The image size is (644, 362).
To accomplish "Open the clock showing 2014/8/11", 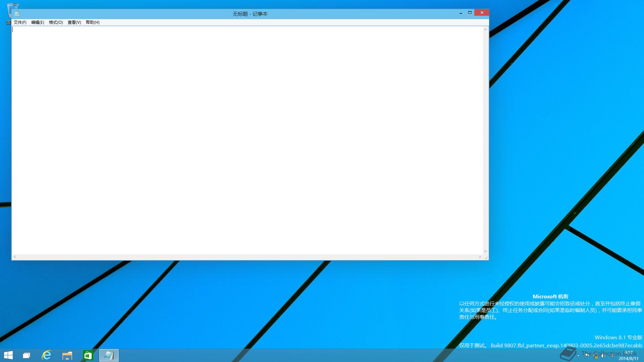I will tap(629, 356).
